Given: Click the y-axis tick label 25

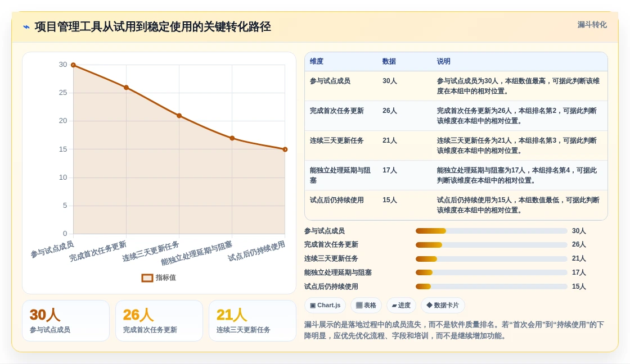Looking at the screenshot, I should pos(63,93).
